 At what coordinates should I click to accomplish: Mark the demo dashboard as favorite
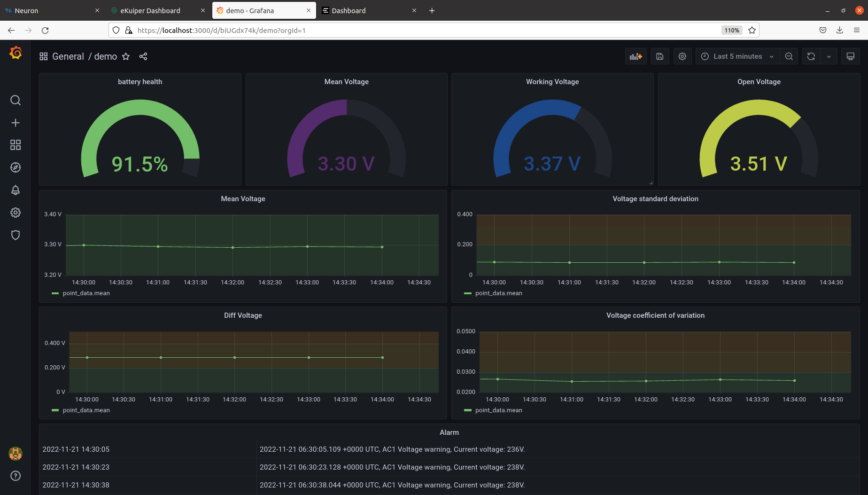point(126,56)
